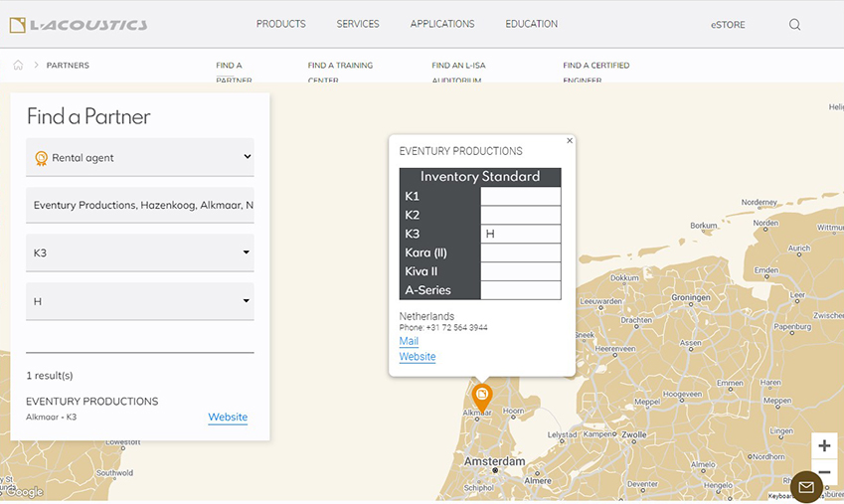Open the mail contact floating button

pyautogui.click(x=806, y=486)
